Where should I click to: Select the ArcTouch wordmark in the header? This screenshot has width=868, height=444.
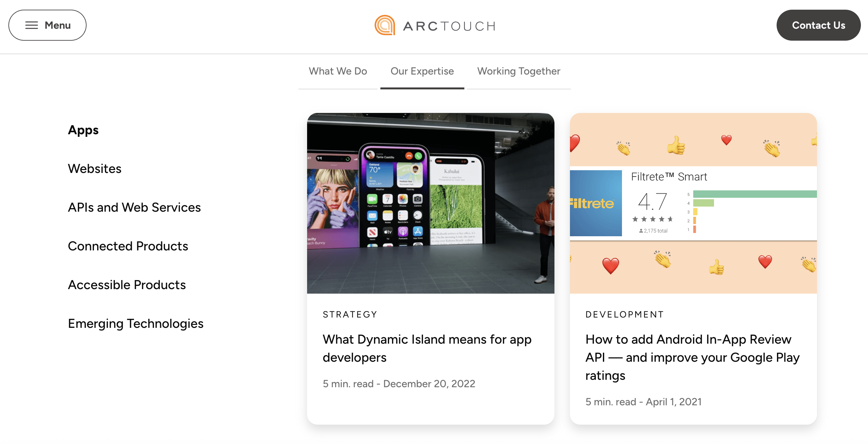pyautogui.click(x=448, y=25)
